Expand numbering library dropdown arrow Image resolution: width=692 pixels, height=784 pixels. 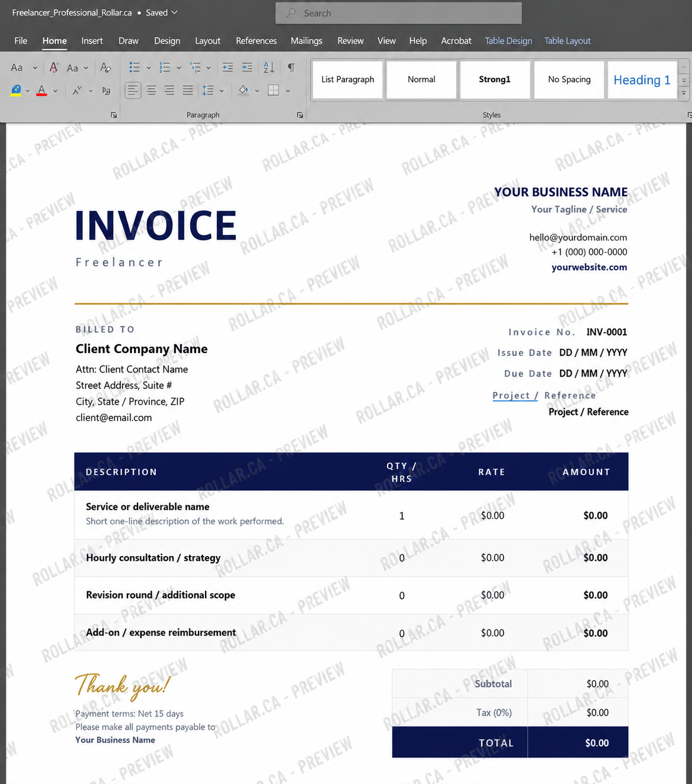point(179,68)
